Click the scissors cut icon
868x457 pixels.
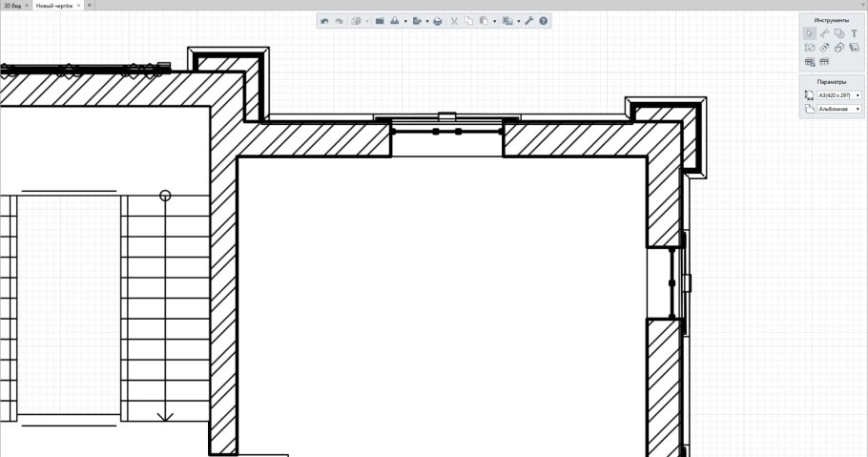[x=454, y=20]
